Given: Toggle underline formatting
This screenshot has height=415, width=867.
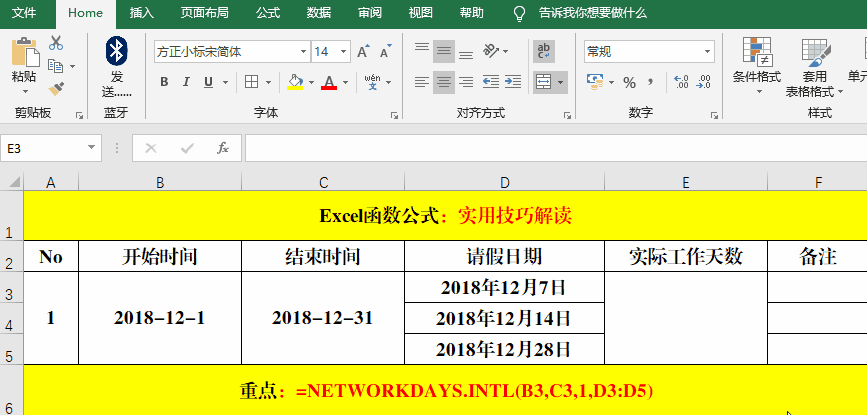Looking at the screenshot, I should pos(208,82).
